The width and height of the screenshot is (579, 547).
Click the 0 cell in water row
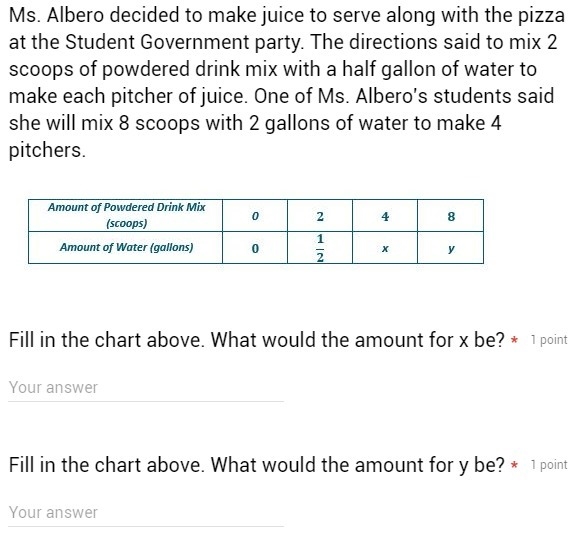point(255,248)
